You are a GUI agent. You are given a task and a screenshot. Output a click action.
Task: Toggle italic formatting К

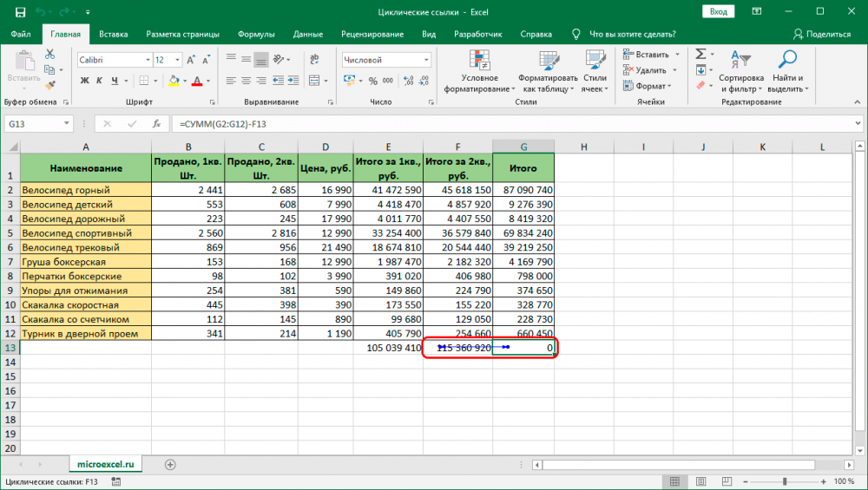[x=99, y=81]
